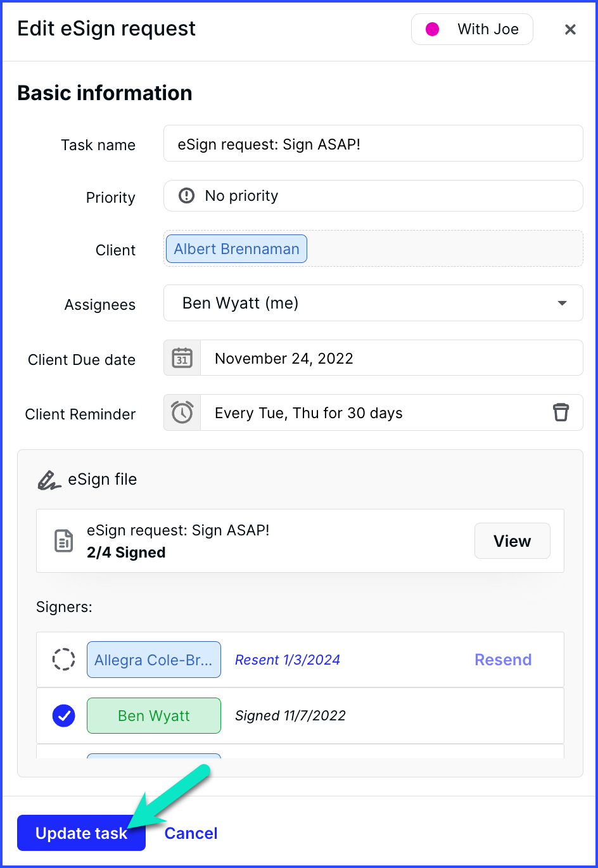598x868 pixels.
Task: Select the Albert Brennaman client tag
Action: tap(236, 249)
